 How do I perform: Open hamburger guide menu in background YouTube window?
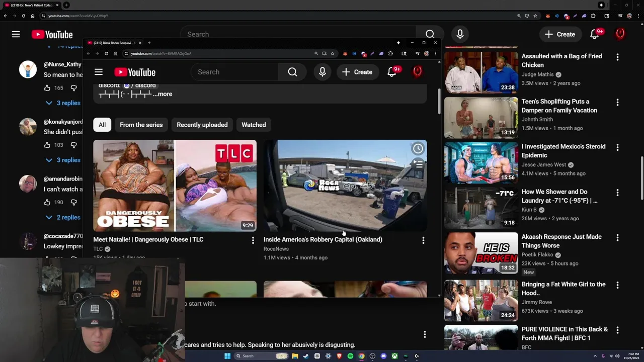click(16, 34)
